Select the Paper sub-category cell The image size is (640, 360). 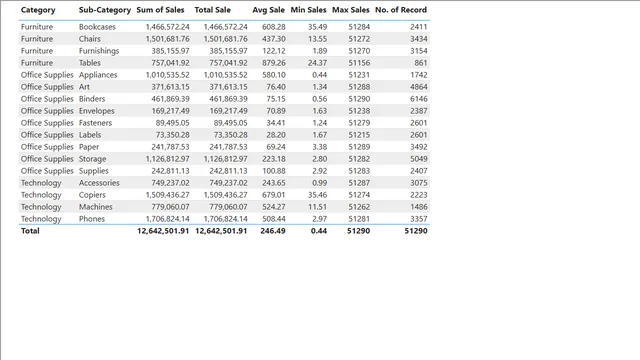(x=89, y=147)
